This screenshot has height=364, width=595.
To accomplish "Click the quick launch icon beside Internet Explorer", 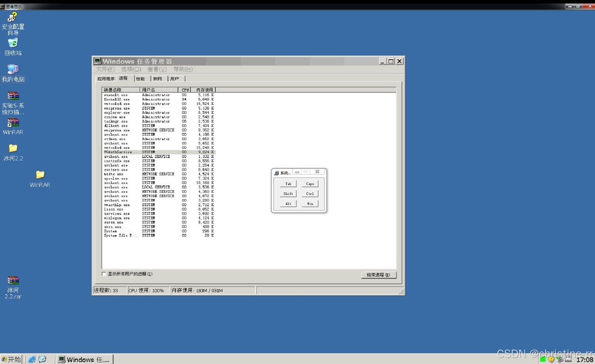I will [42, 359].
